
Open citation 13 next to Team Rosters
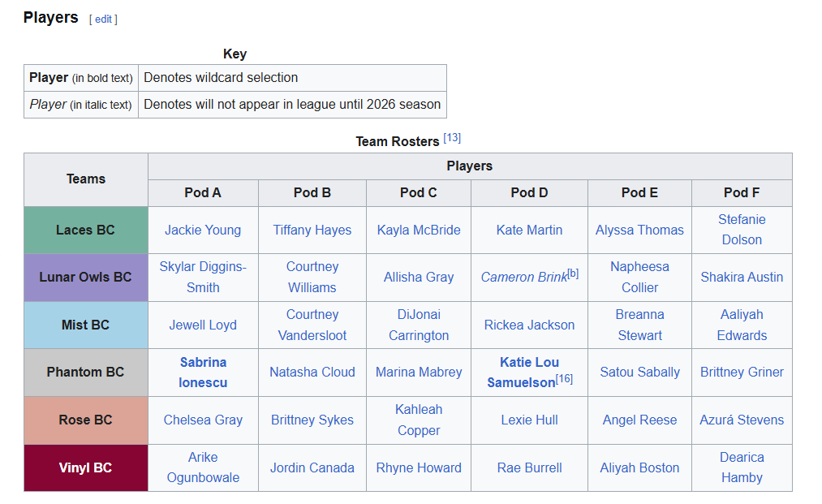tap(452, 138)
